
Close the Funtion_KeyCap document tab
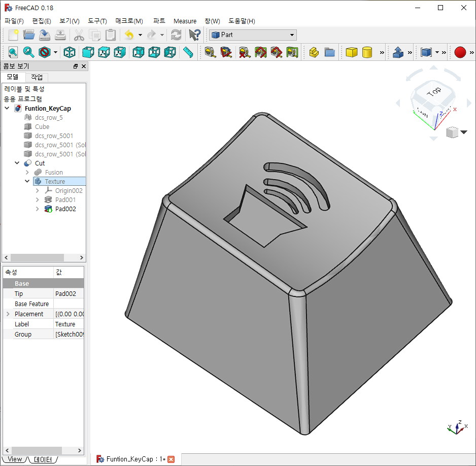[x=171, y=459]
